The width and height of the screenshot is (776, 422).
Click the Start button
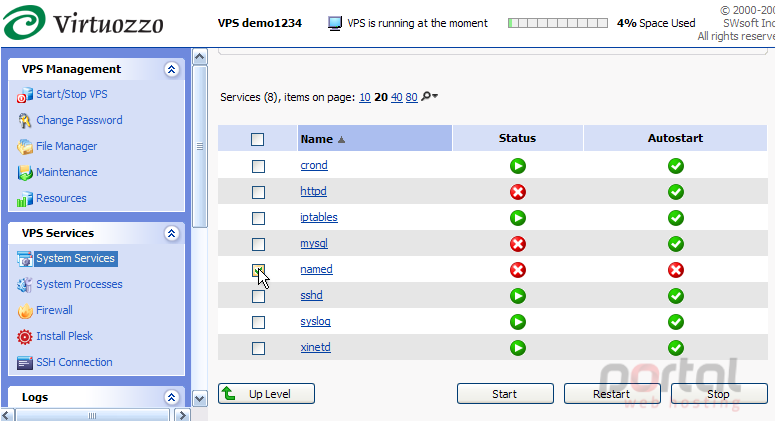pyautogui.click(x=505, y=394)
